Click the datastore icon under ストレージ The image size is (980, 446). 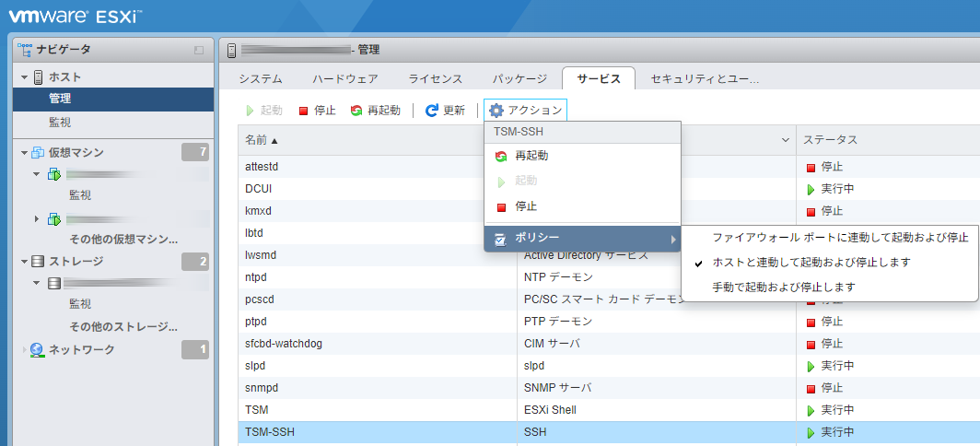pos(54,284)
